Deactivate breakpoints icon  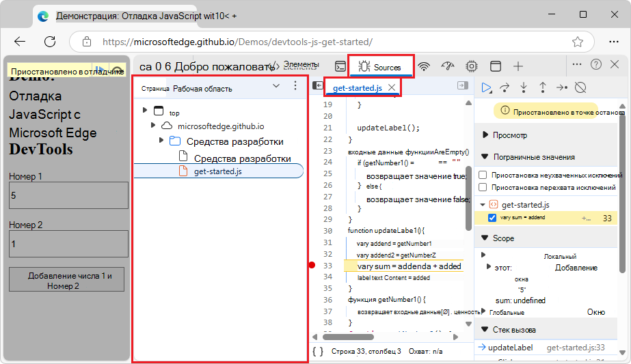pos(580,87)
